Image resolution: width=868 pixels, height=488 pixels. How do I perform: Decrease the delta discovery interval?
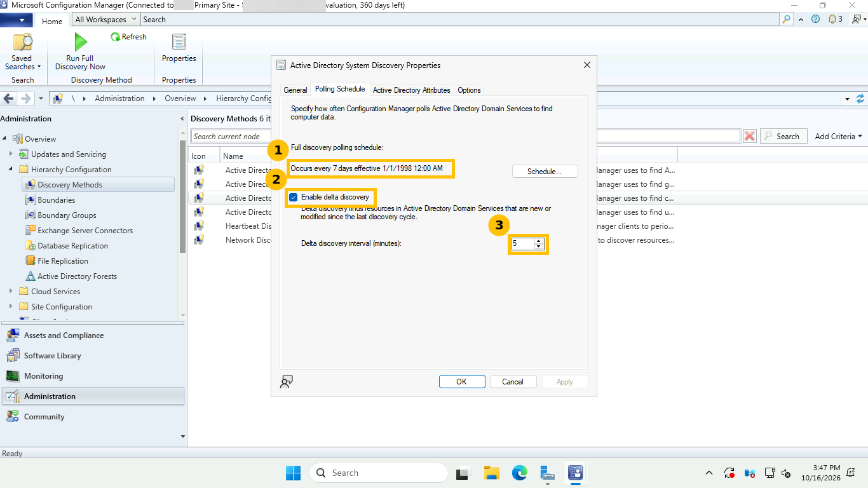click(x=539, y=247)
